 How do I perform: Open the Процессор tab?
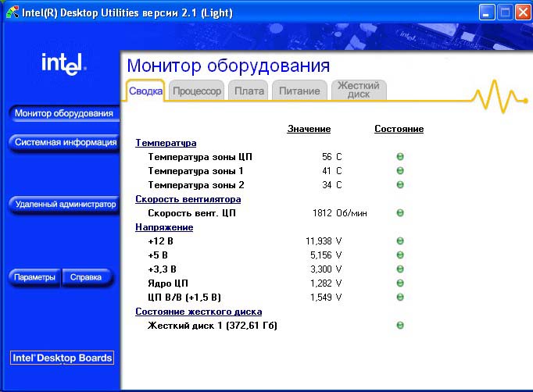pyautogui.click(x=197, y=91)
